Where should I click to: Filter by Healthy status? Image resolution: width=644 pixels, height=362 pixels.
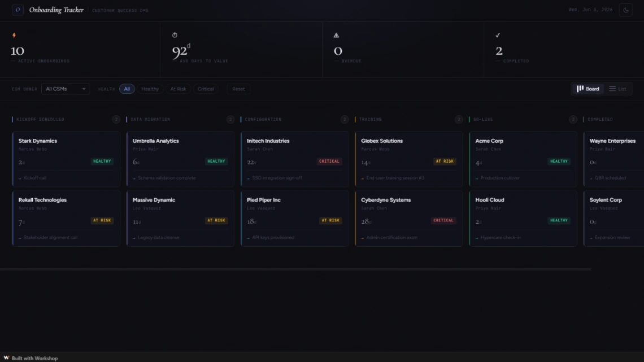pos(150,89)
